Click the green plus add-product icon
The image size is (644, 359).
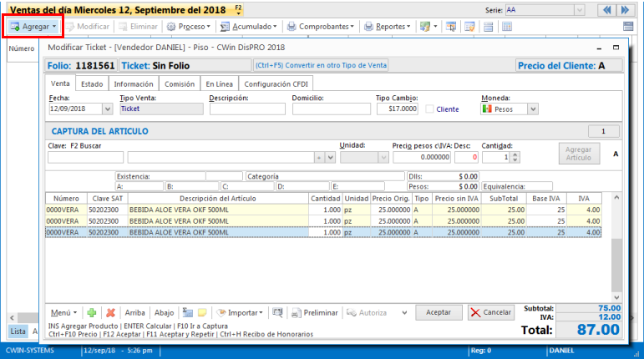coord(92,312)
